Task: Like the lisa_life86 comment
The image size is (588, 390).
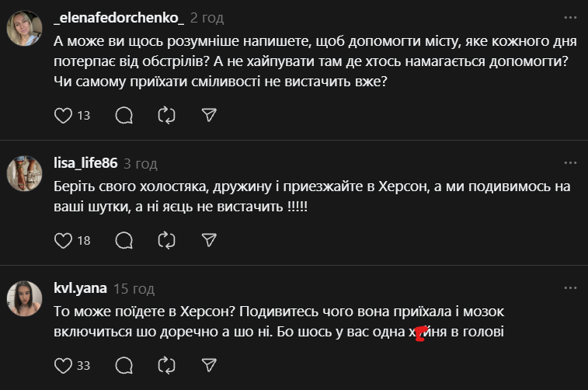Action: click(63, 240)
